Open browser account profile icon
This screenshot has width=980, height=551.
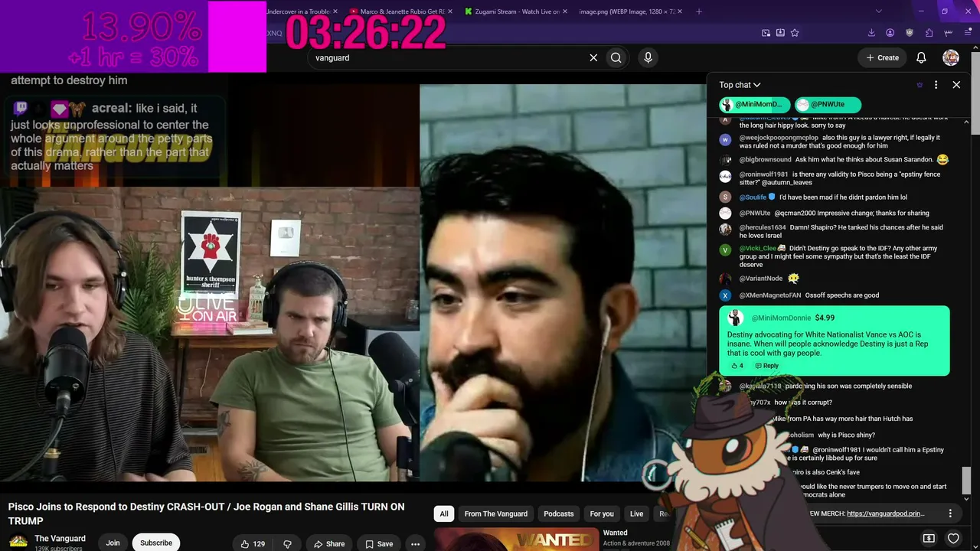(x=890, y=33)
